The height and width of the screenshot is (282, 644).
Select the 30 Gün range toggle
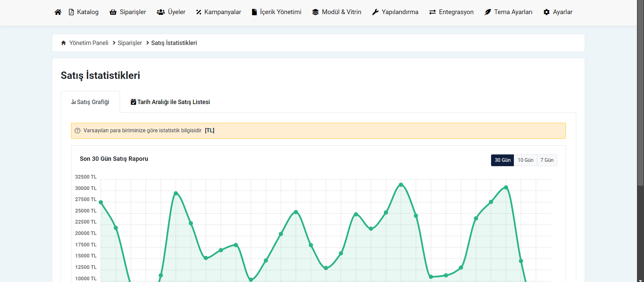click(x=502, y=160)
